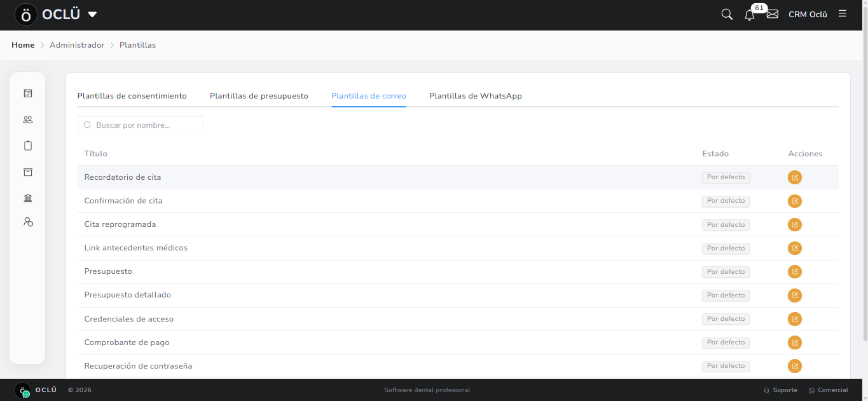
Task: Focus the Buscar por nombre search field
Action: pos(141,125)
